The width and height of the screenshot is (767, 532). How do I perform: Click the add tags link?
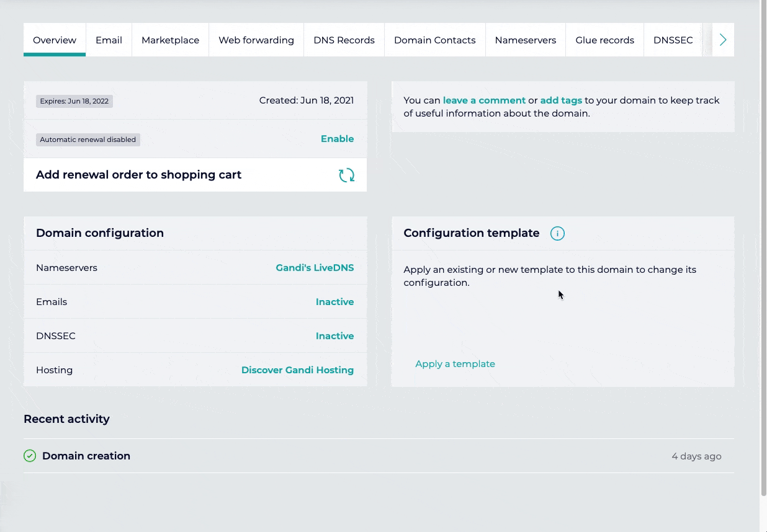(x=561, y=100)
